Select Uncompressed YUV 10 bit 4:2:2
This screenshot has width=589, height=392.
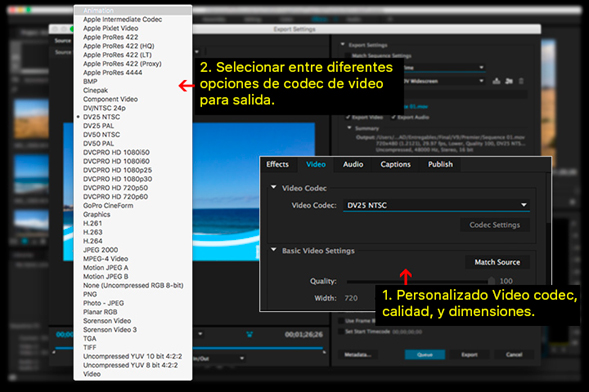click(x=133, y=356)
